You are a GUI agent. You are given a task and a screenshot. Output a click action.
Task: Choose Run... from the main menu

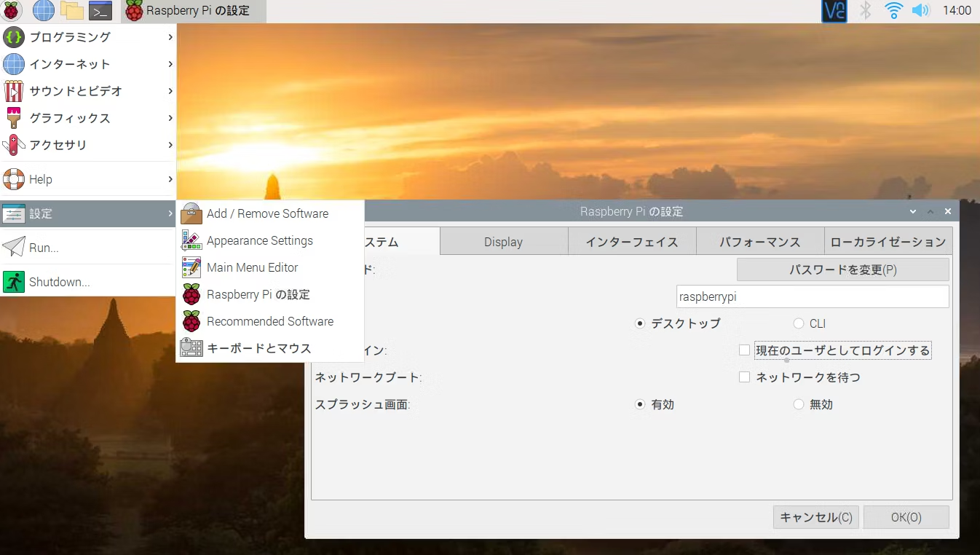[88, 248]
